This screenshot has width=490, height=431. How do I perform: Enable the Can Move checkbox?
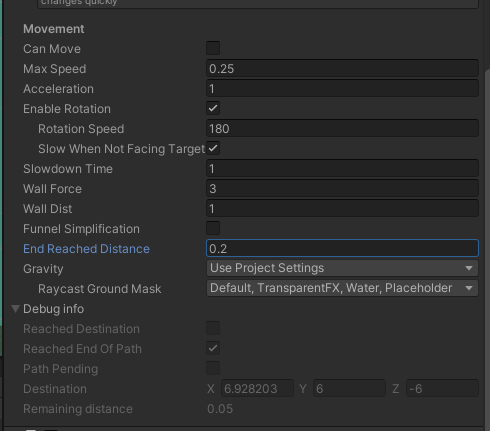click(x=213, y=48)
